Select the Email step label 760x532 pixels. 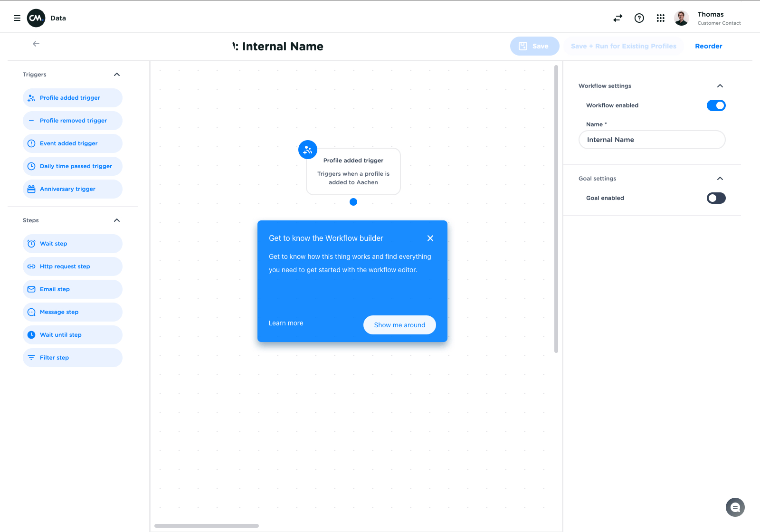pos(55,289)
